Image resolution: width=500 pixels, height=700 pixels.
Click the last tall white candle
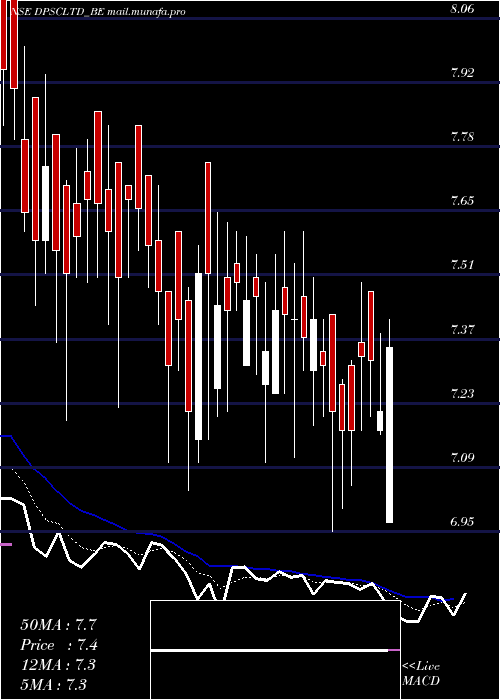pos(389,434)
